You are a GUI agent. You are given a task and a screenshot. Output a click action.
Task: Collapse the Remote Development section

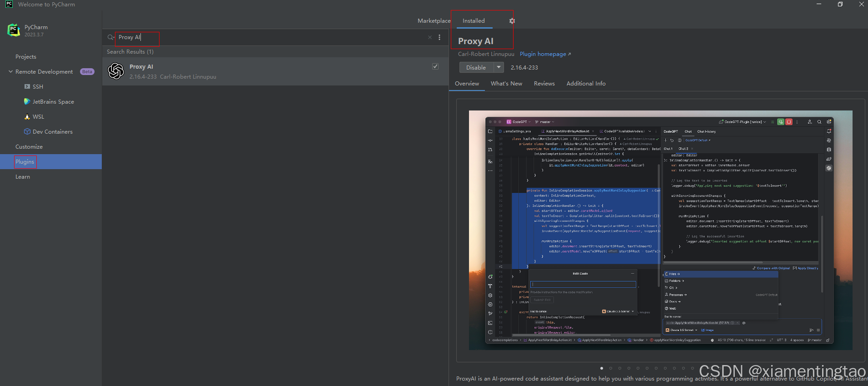tap(10, 72)
